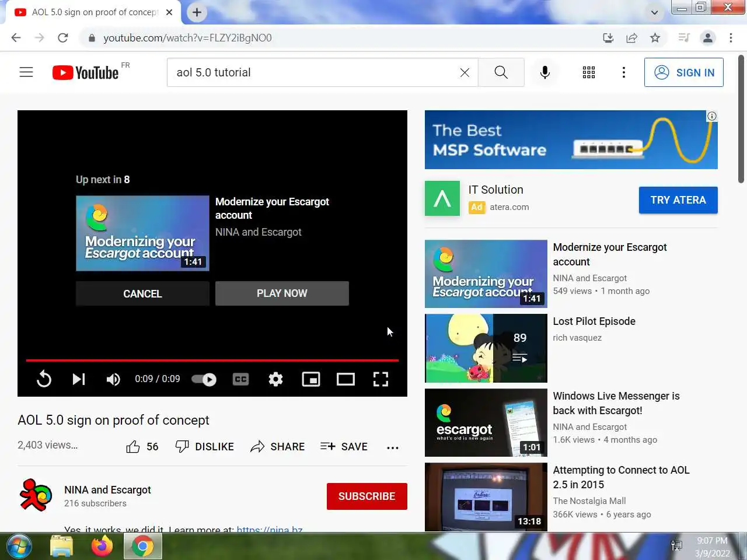This screenshot has height=560, width=747.
Task: Click Chrome icon in taskbar
Action: click(142, 547)
